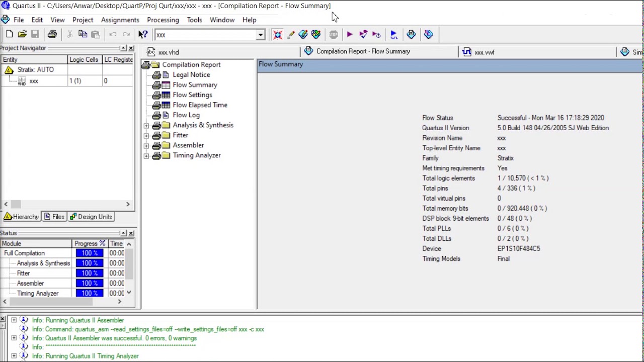Open the File menu
644x362 pixels.
click(x=19, y=20)
